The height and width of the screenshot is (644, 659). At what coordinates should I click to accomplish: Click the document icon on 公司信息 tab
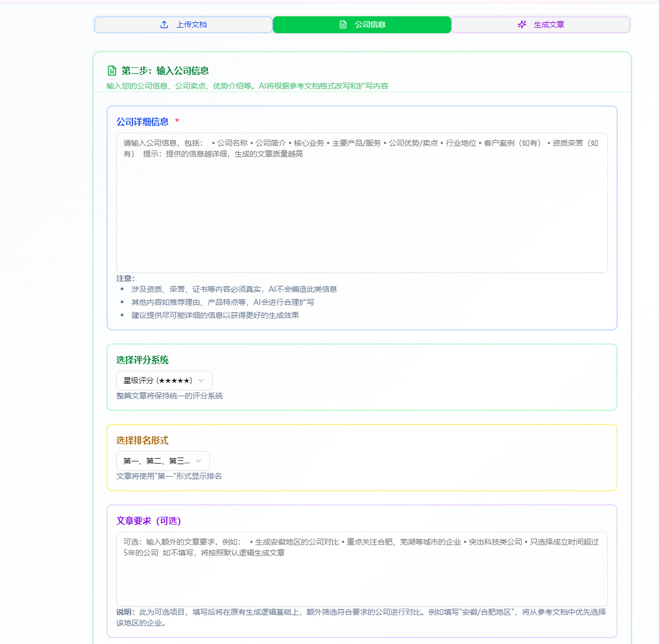(343, 24)
